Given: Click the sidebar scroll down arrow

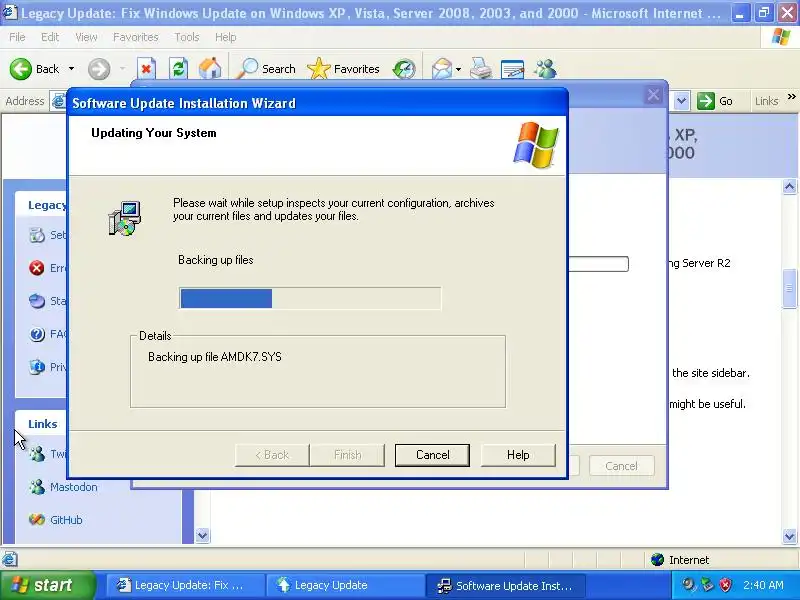Looking at the screenshot, I should tap(203, 536).
